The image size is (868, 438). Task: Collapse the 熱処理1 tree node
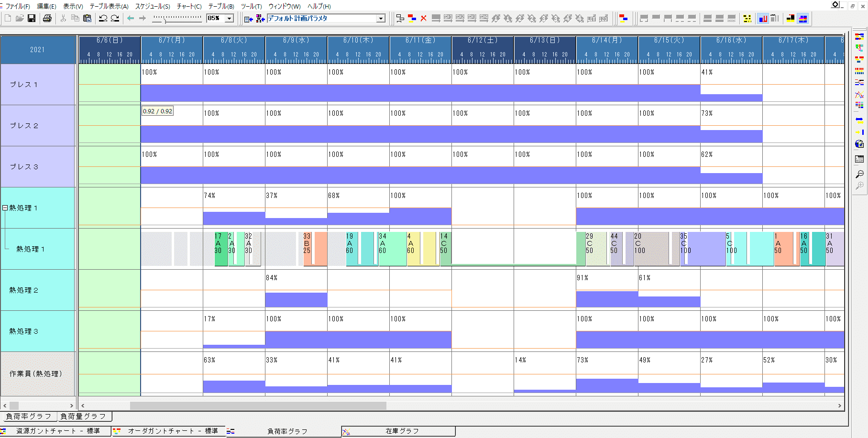[x=5, y=208]
